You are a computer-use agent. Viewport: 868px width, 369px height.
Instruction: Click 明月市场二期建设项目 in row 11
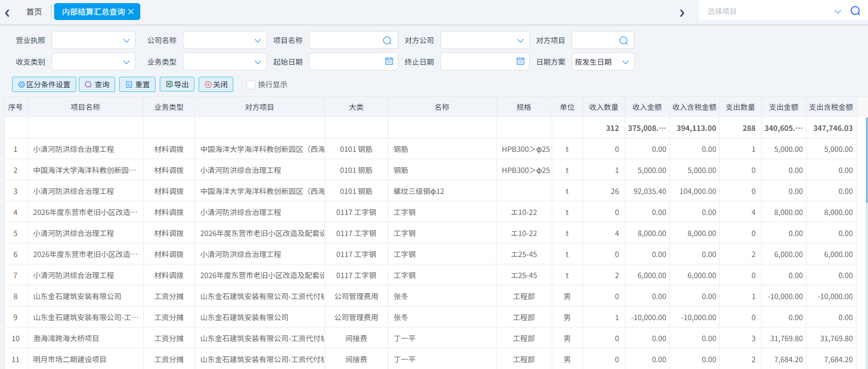tap(70, 360)
